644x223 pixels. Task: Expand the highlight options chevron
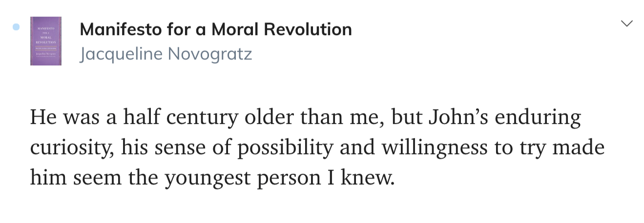point(626,23)
